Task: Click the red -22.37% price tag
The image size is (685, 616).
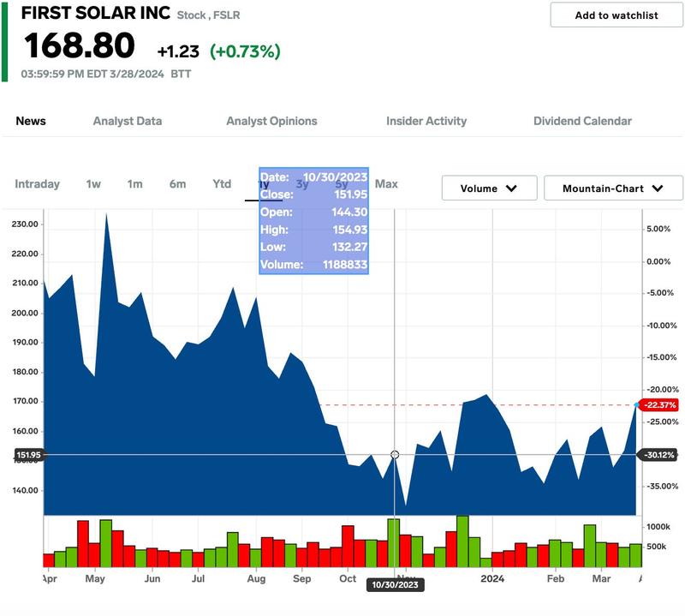Action: [x=659, y=405]
